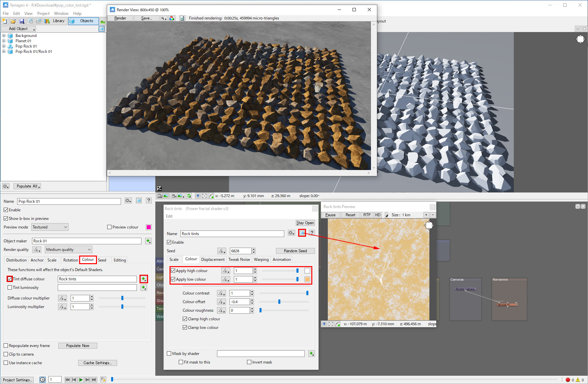Click the Save project floppy disk icon
Image resolution: width=588 pixels, height=384 pixels.
point(22,21)
